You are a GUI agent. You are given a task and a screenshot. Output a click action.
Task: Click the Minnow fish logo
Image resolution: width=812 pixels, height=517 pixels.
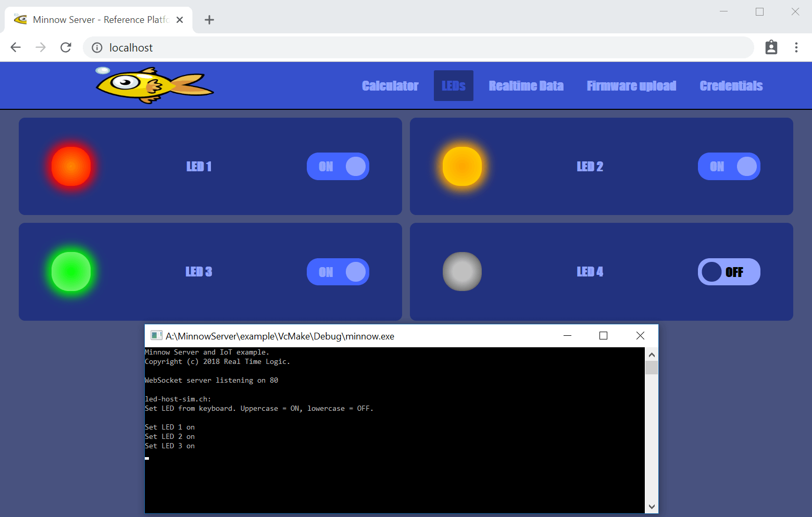(155, 85)
